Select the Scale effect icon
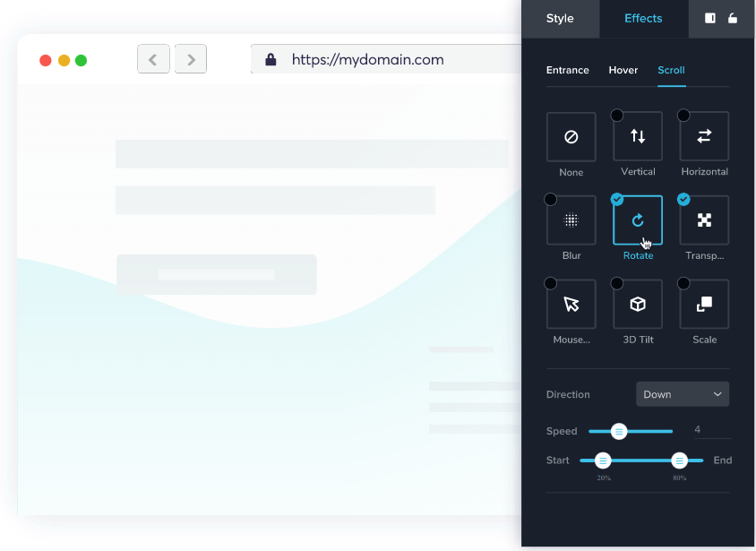The width and height of the screenshot is (756, 551). (x=704, y=305)
